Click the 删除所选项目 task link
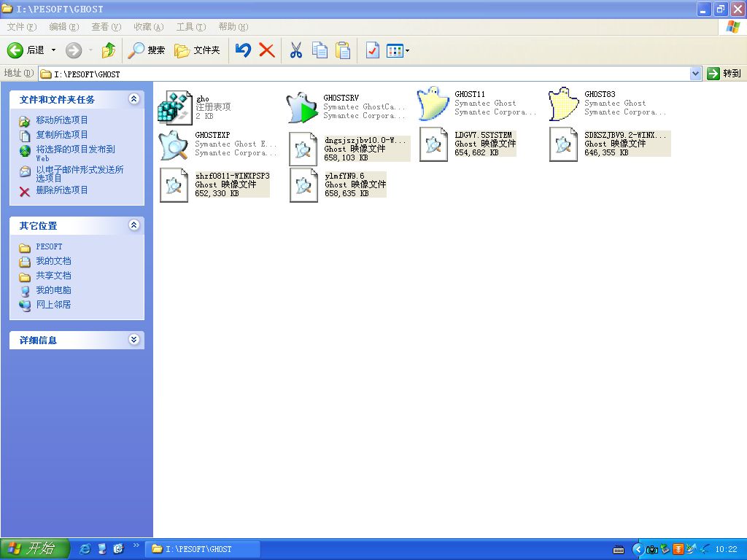This screenshot has height=560, width=747. click(62, 190)
